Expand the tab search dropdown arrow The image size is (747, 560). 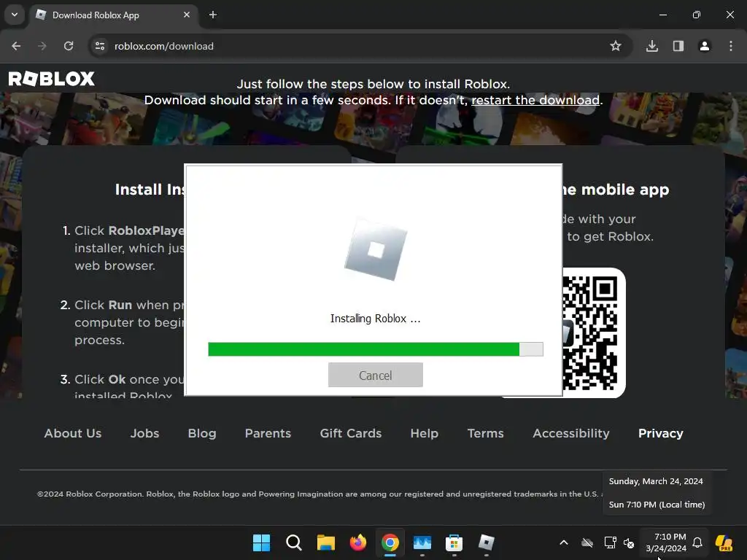[15, 15]
